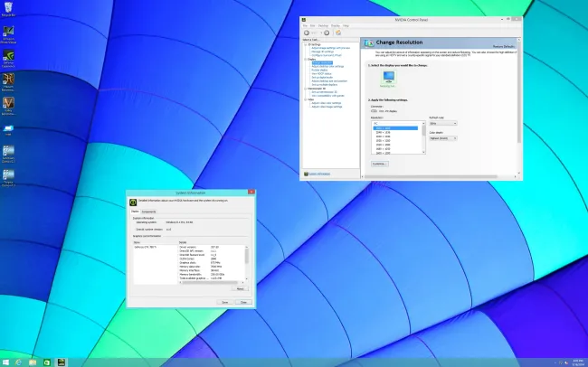
Task: Click the Close button in System Information
Action: (243, 302)
